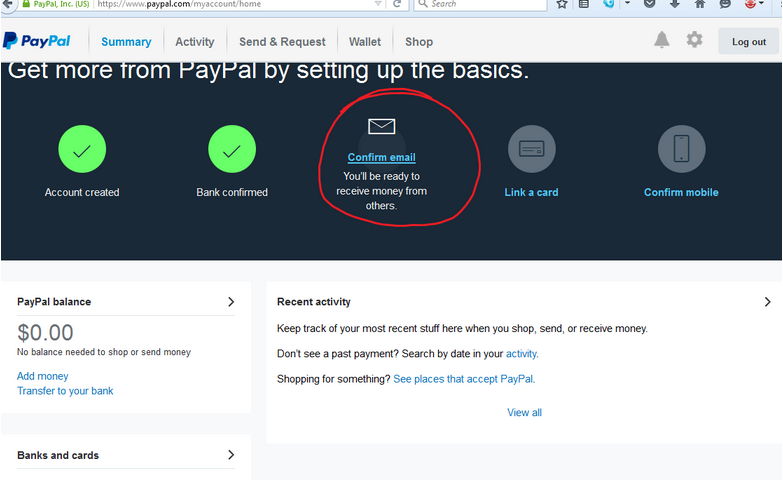Open the Wallet tab
Image resolution: width=783 pixels, height=480 pixels.
[365, 42]
